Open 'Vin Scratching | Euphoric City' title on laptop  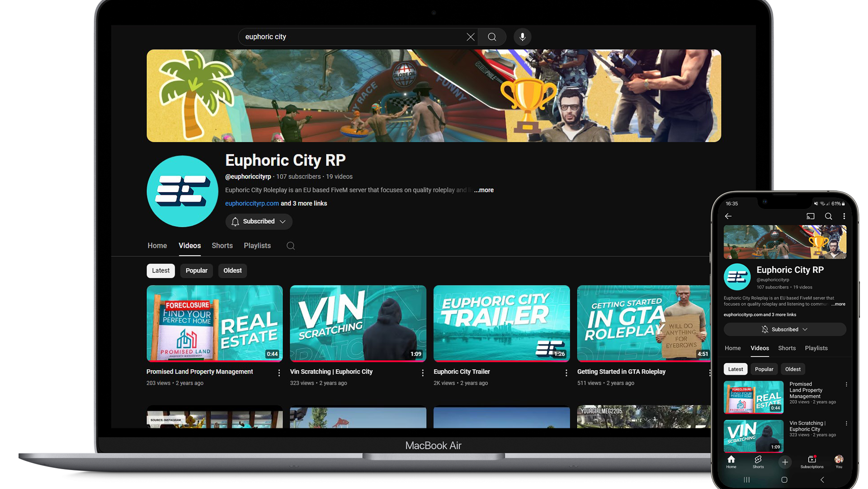point(331,372)
